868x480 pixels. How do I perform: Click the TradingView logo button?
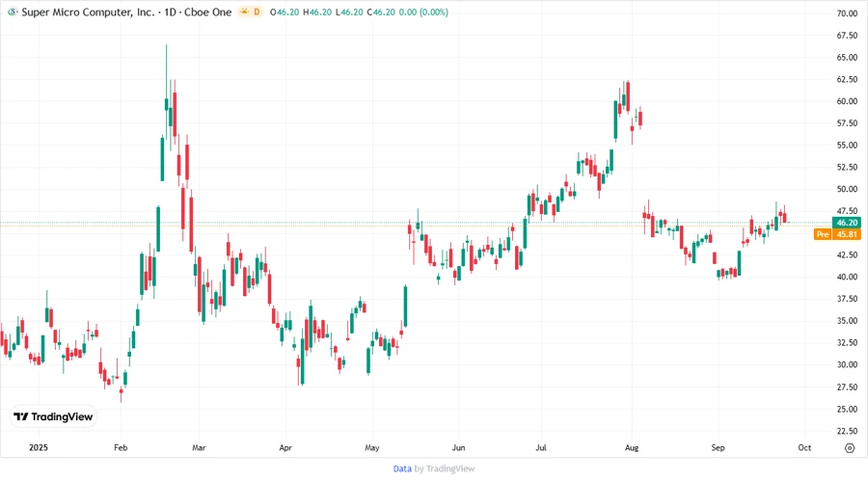click(x=53, y=417)
